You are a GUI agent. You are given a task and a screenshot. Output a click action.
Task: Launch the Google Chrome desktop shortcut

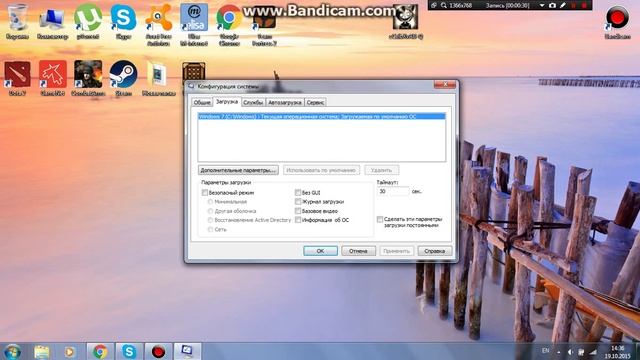pyautogui.click(x=229, y=24)
